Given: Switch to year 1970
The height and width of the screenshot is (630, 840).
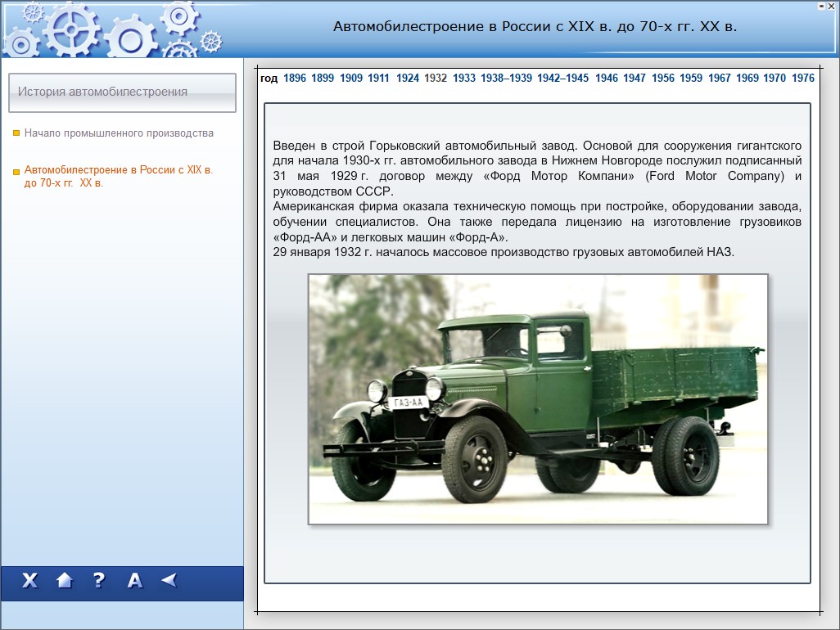Looking at the screenshot, I should 775,79.
